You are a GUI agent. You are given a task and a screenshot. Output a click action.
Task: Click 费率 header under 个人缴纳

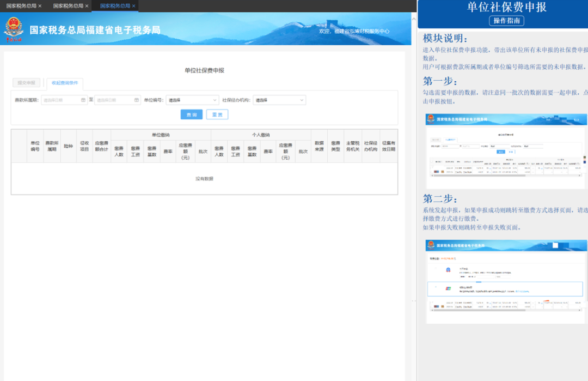tap(268, 152)
